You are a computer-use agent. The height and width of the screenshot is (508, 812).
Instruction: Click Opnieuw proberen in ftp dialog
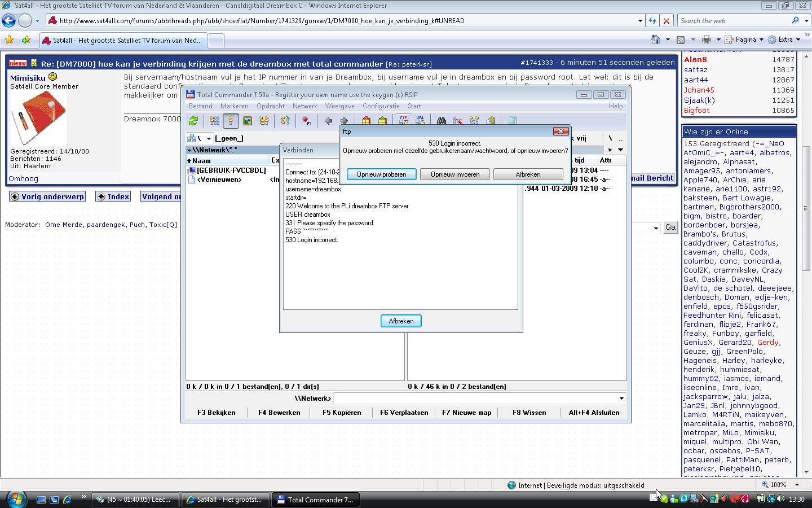(x=382, y=174)
